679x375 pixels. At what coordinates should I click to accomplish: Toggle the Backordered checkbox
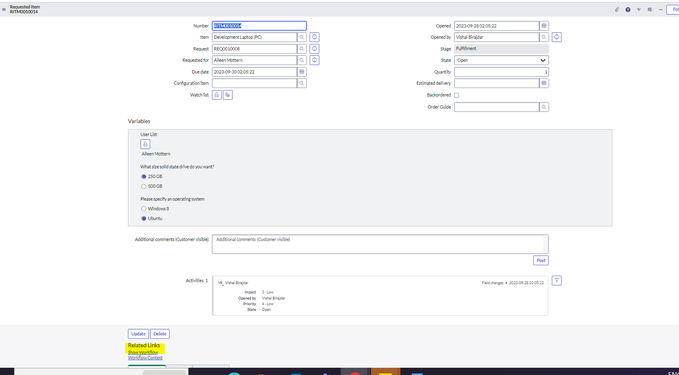[x=456, y=95]
